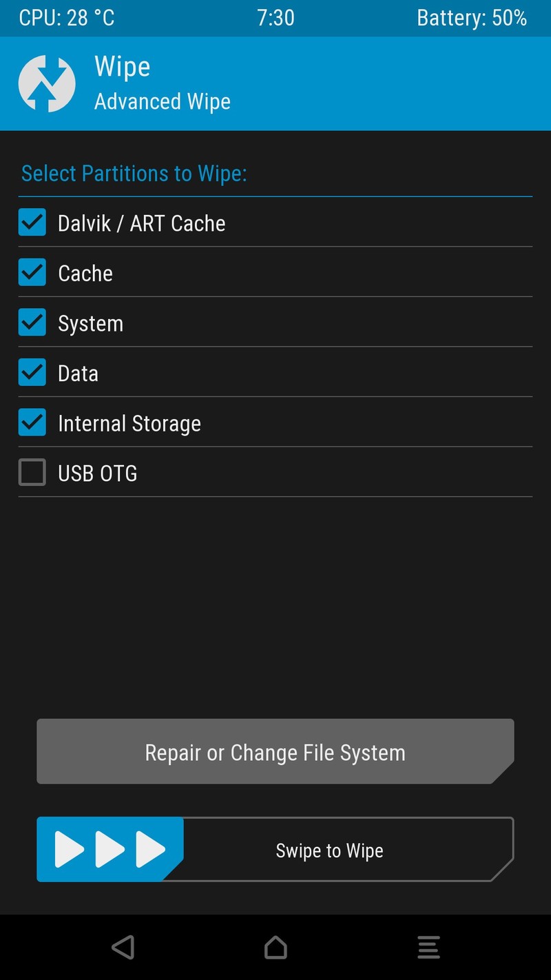The height and width of the screenshot is (980, 551).
Task: Click the Swipe to Wipe label
Action: (x=329, y=850)
